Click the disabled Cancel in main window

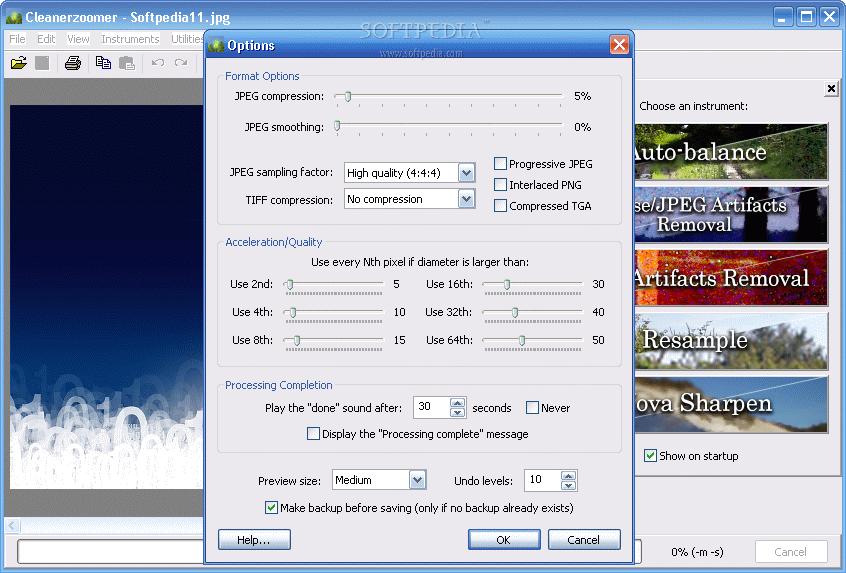click(x=791, y=551)
